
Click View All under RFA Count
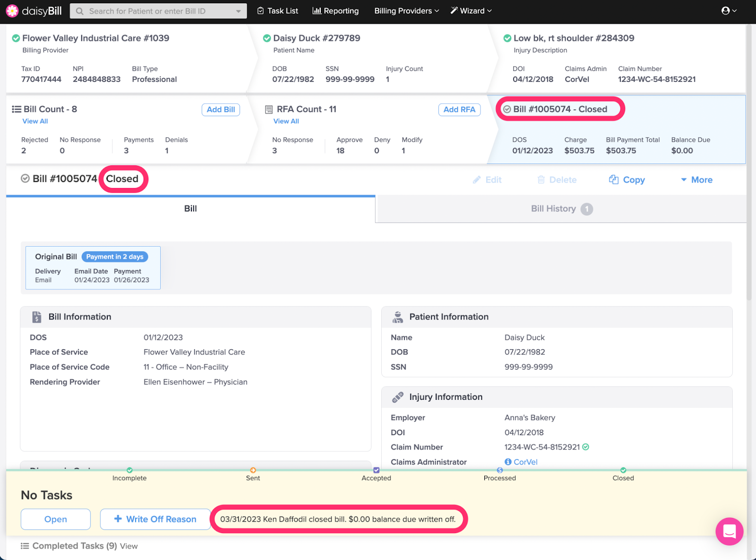[286, 121]
